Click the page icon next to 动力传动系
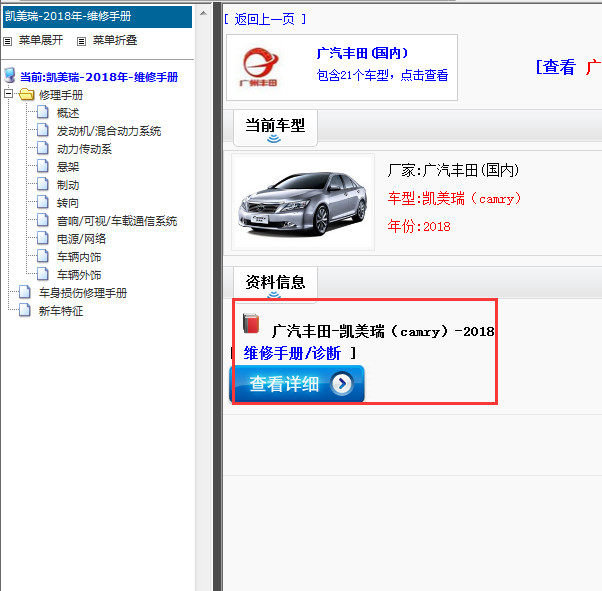Image resolution: width=602 pixels, height=591 pixels. click(x=43, y=148)
